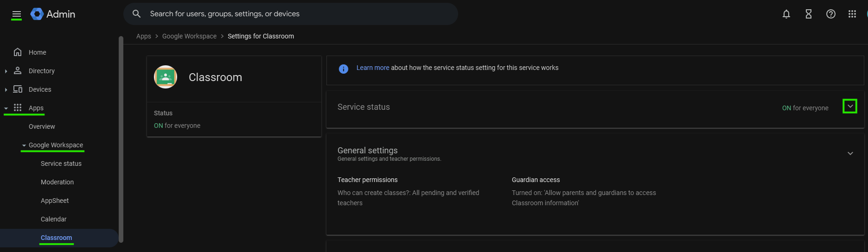Focus the admin search field
Screen dimensions: 868x252
pyautogui.click(x=291, y=14)
